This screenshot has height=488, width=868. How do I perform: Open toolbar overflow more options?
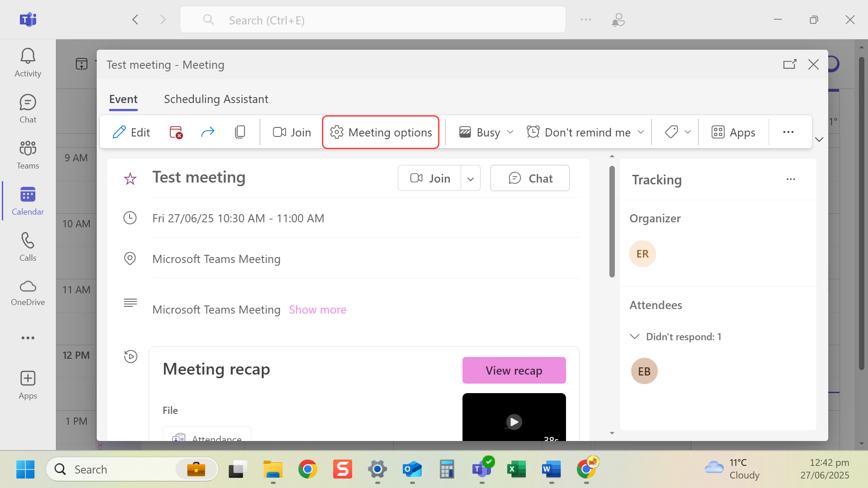788,132
